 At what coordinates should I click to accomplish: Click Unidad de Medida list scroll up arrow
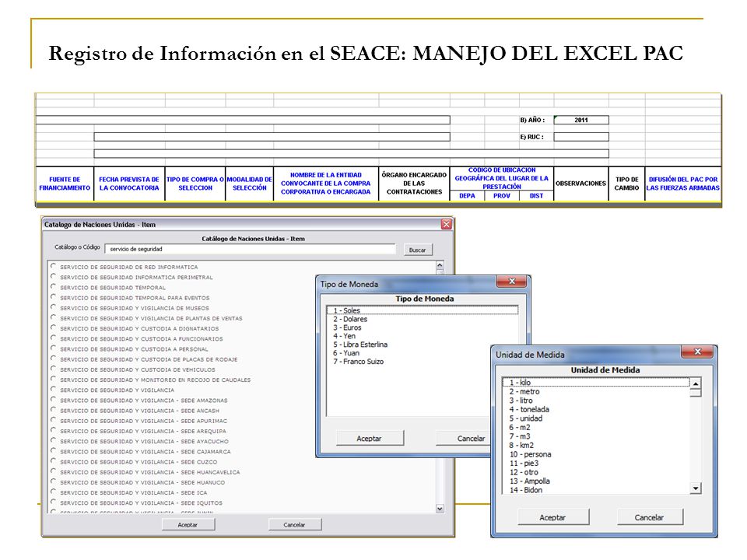pos(696,383)
